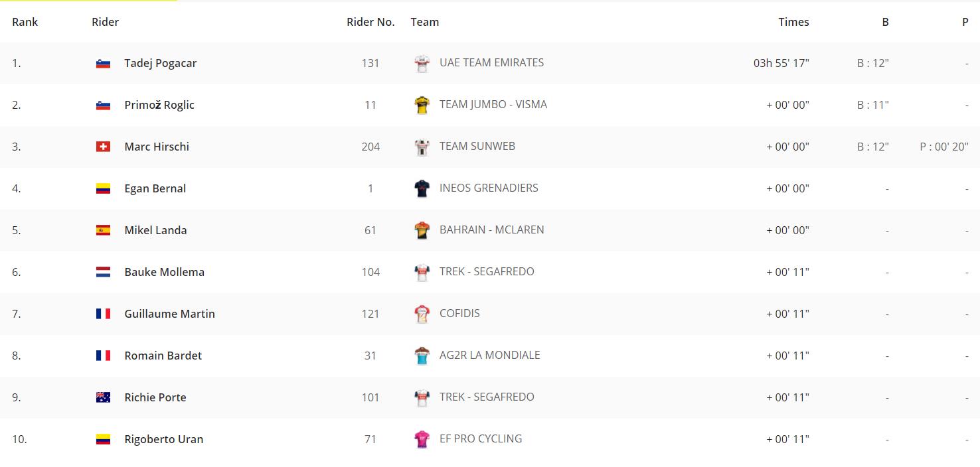This screenshot has width=980, height=467.
Task: Click the Bahrain-McLaren jersey icon
Action: (422, 231)
